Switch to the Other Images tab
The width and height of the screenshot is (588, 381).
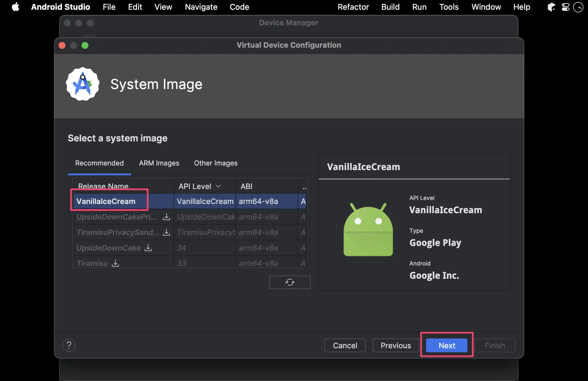(x=216, y=163)
